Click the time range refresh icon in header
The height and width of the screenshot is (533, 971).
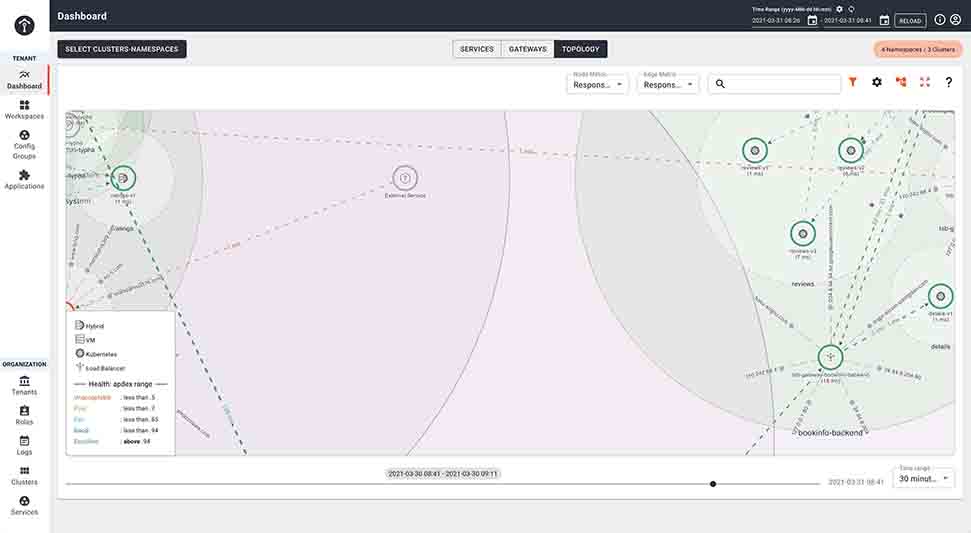pyautogui.click(x=851, y=9)
